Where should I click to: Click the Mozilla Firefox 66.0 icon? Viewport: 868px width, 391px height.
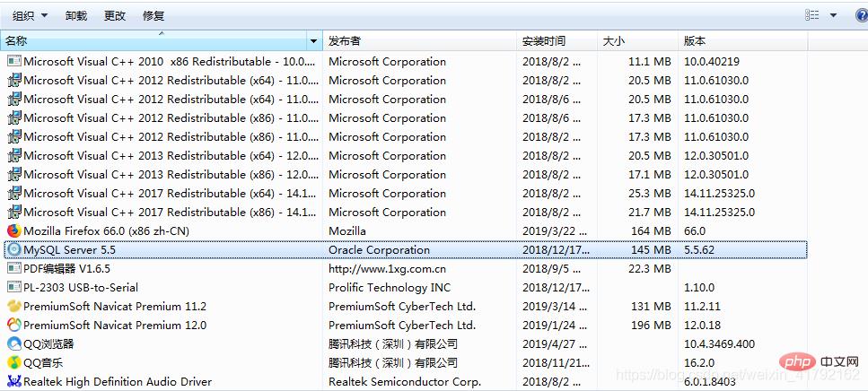pyautogui.click(x=13, y=231)
